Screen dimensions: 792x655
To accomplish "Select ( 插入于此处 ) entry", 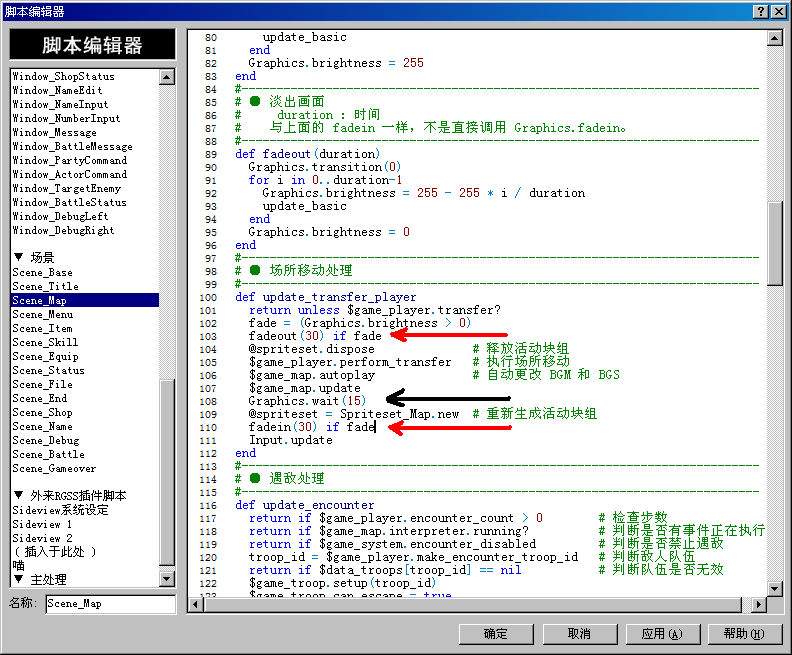I will pos(55,552).
